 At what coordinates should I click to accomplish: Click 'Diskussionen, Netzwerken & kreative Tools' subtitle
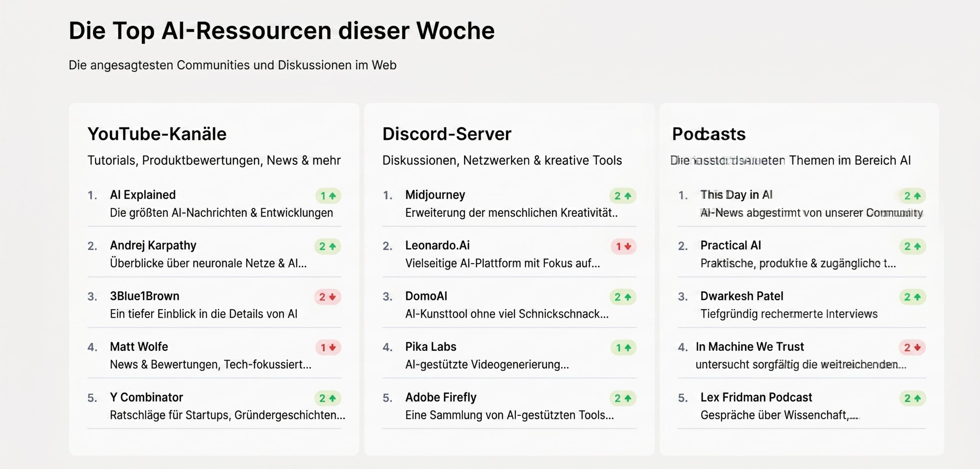click(x=502, y=160)
